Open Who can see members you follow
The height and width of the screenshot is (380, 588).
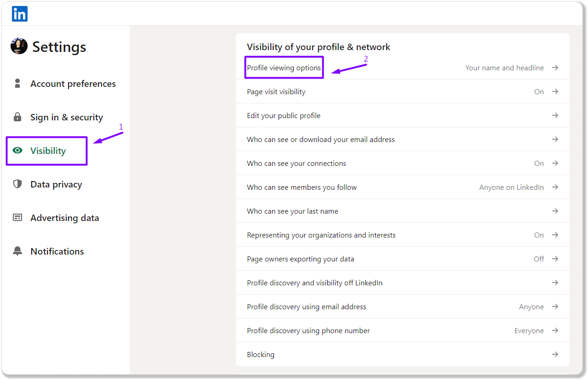302,187
